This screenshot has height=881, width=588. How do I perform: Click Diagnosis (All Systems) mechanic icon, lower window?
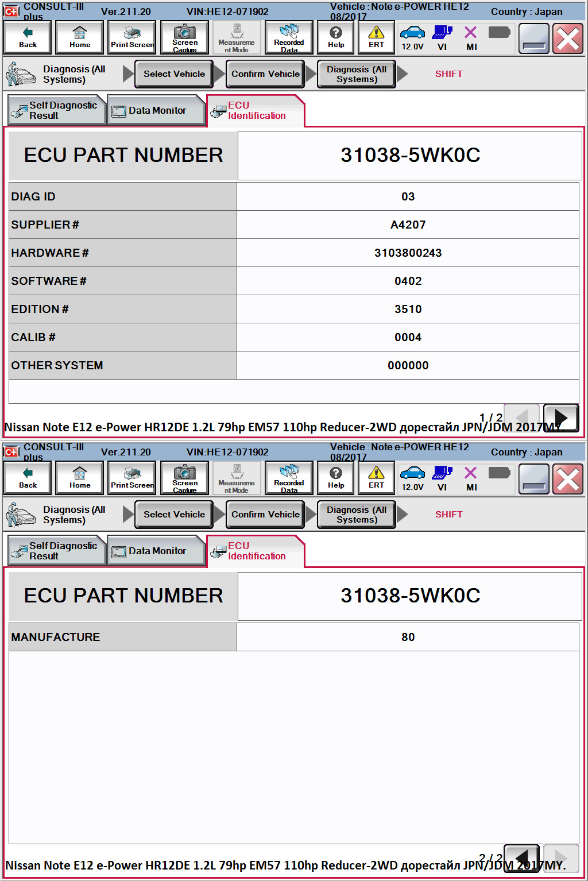(21, 514)
